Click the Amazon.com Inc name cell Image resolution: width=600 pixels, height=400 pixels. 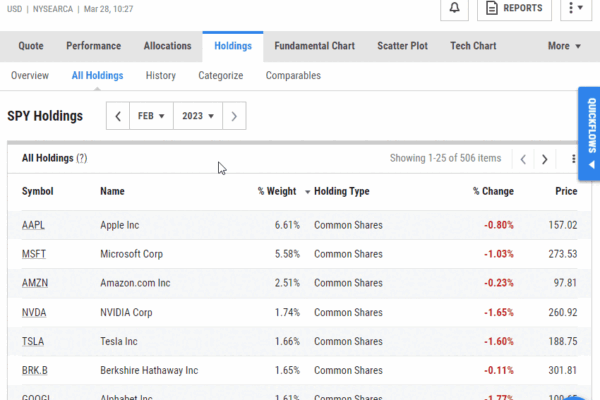point(135,283)
